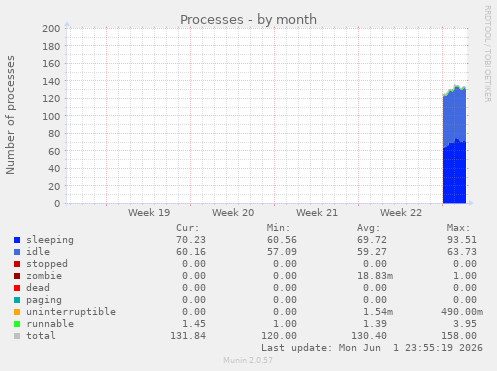Click idle current value 60.16
Viewport: 497px width, 371px height.
(191, 252)
